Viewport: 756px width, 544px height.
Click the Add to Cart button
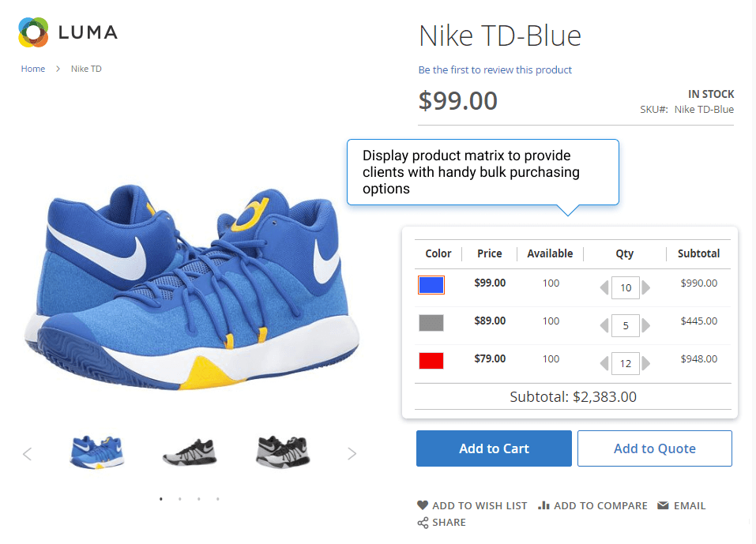coord(494,448)
